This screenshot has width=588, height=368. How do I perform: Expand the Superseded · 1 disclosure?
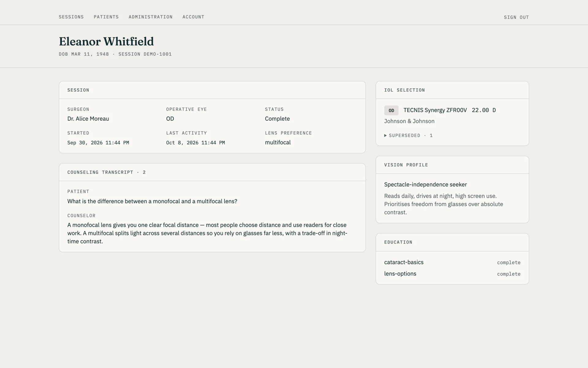point(408,136)
